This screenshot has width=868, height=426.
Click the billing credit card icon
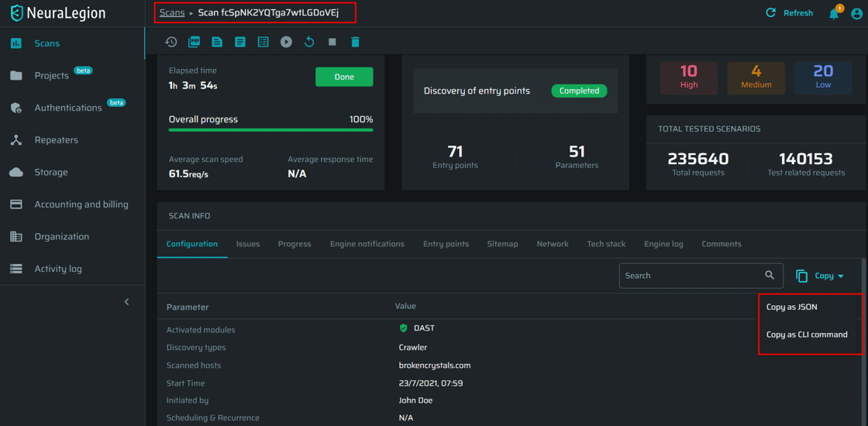(x=16, y=204)
